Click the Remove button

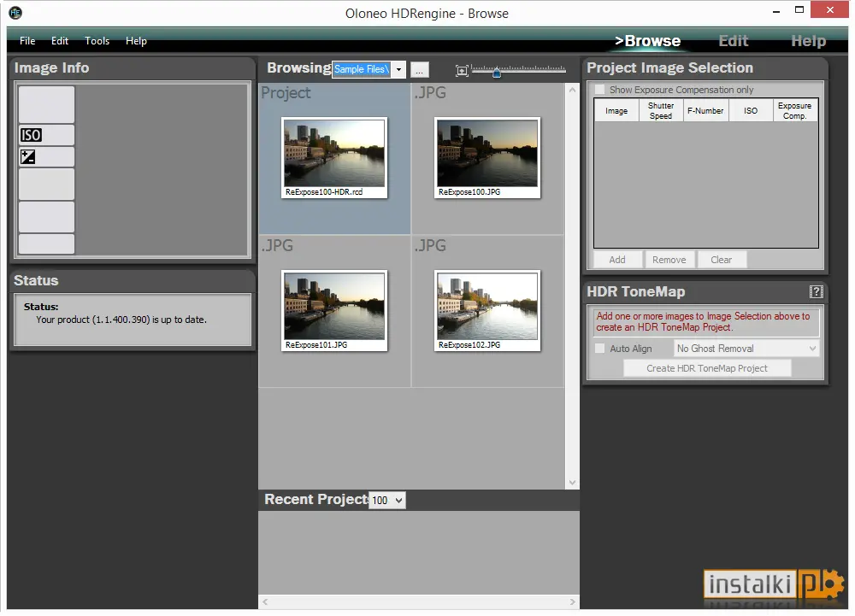[669, 260]
